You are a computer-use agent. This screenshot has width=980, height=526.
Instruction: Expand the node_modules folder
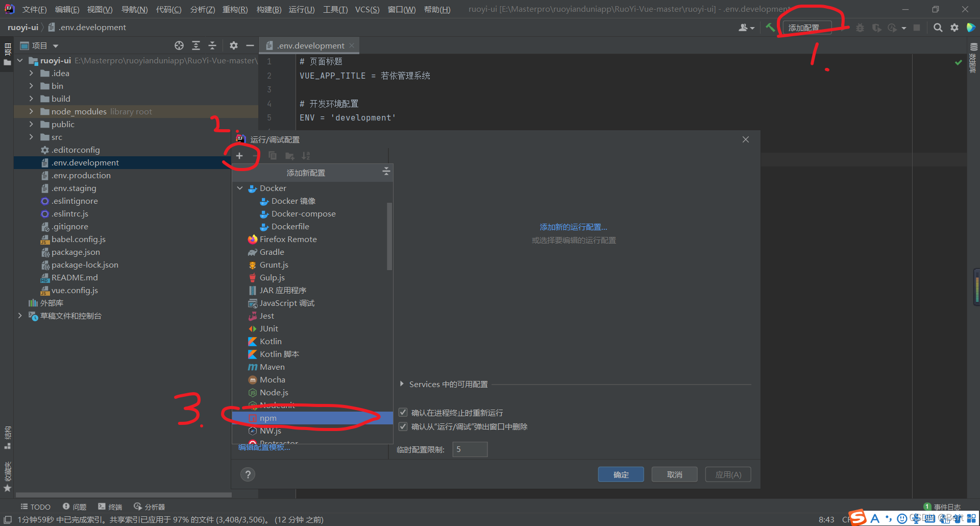coord(31,111)
